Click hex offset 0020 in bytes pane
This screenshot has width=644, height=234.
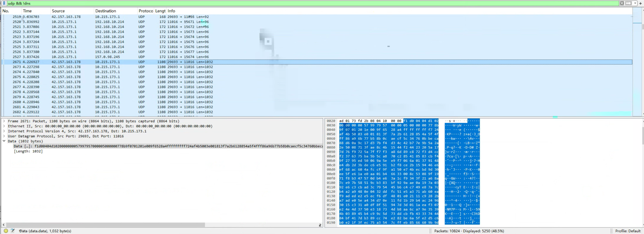pyautogui.click(x=331, y=121)
